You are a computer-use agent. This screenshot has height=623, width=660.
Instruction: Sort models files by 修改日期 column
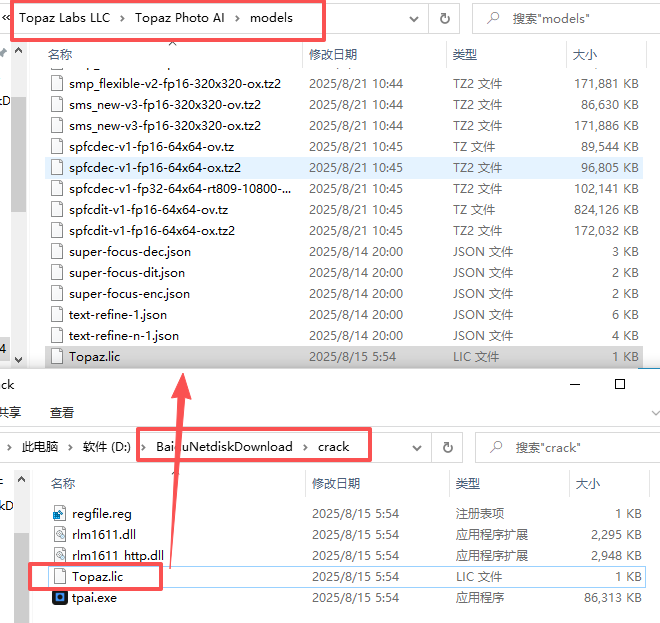(333, 53)
